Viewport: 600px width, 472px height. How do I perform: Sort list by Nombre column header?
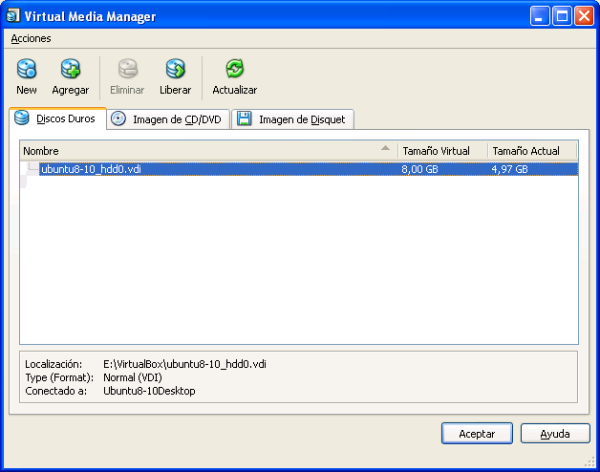pyautogui.click(x=200, y=151)
